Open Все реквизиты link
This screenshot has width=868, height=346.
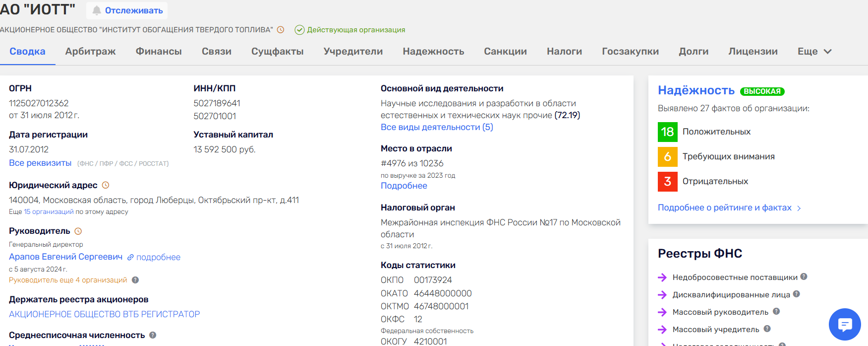click(x=40, y=163)
